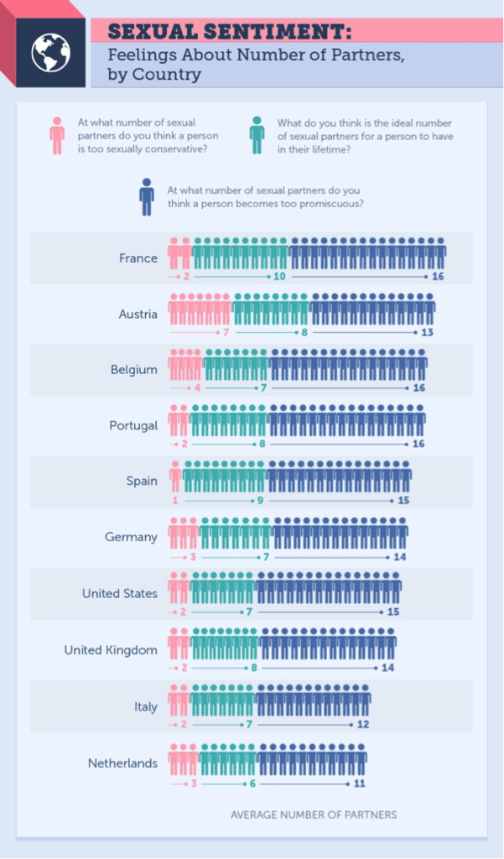Image resolution: width=504 pixels, height=859 pixels.
Task: Click the pink person legend icon
Action: 57,135
